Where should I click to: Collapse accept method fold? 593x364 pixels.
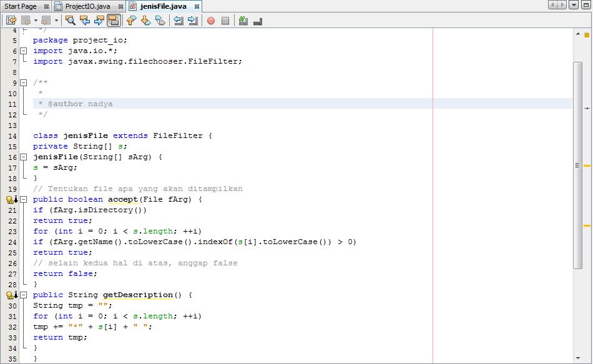(x=24, y=199)
